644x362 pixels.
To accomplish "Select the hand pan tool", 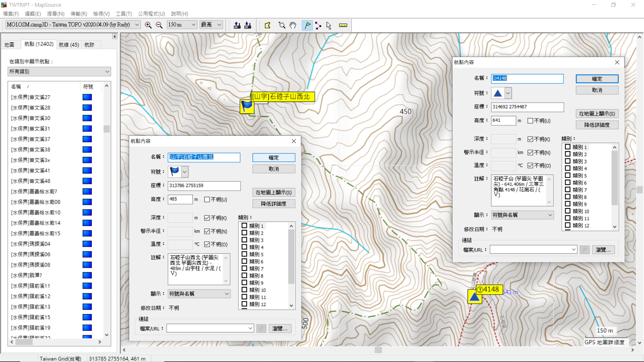I will [293, 25].
